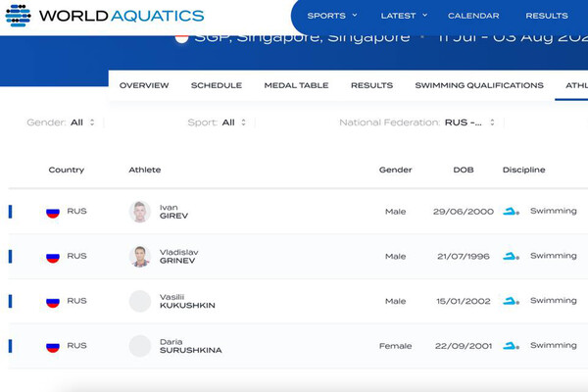Open the Swimming Qualifications tab
Viewport: 588px width, 392px height.
click(479, 85)
